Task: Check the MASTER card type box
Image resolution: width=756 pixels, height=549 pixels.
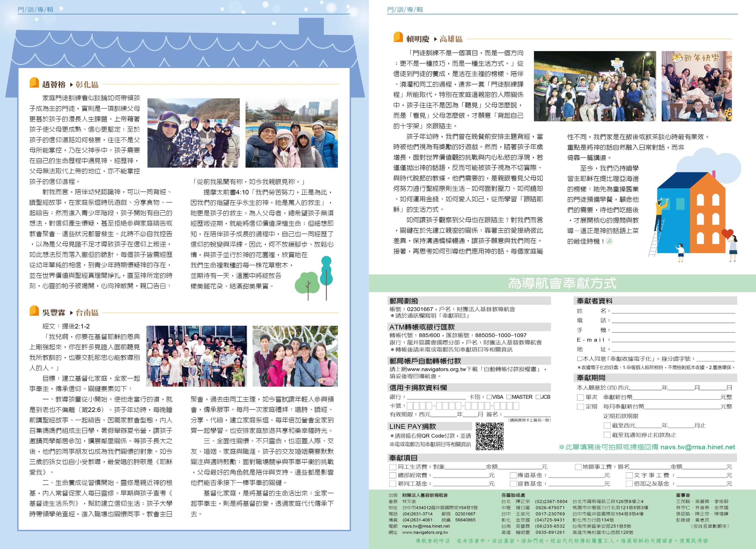Action: (509, 397)
